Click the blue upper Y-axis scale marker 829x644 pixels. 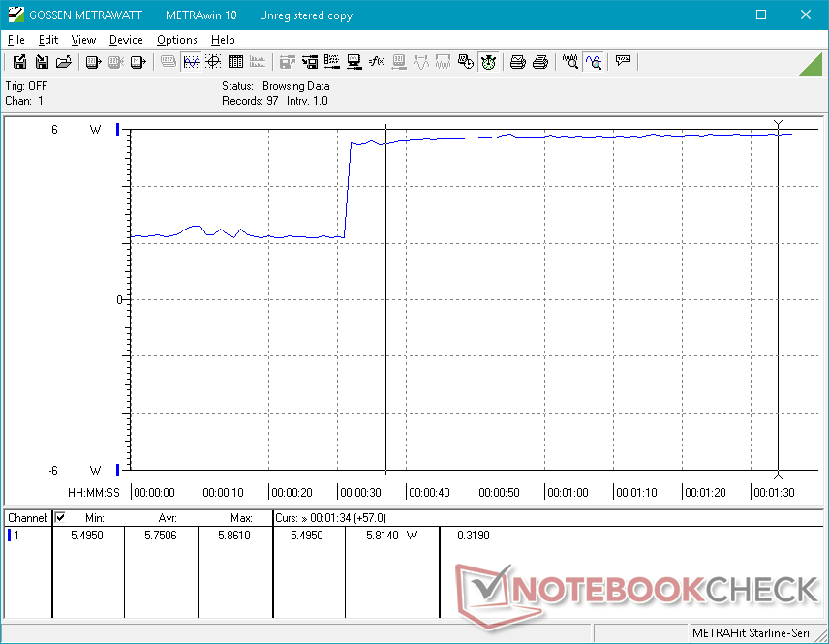coord(117,129)
